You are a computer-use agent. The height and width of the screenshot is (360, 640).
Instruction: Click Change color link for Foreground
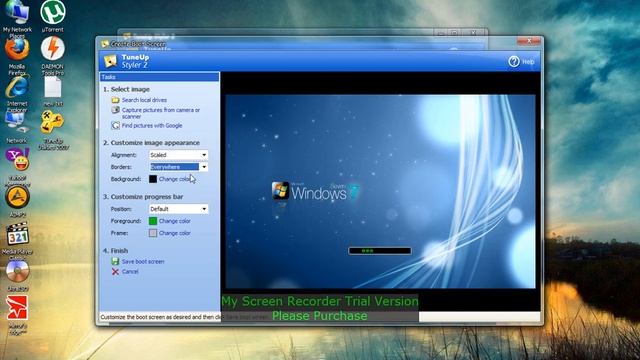175,221
